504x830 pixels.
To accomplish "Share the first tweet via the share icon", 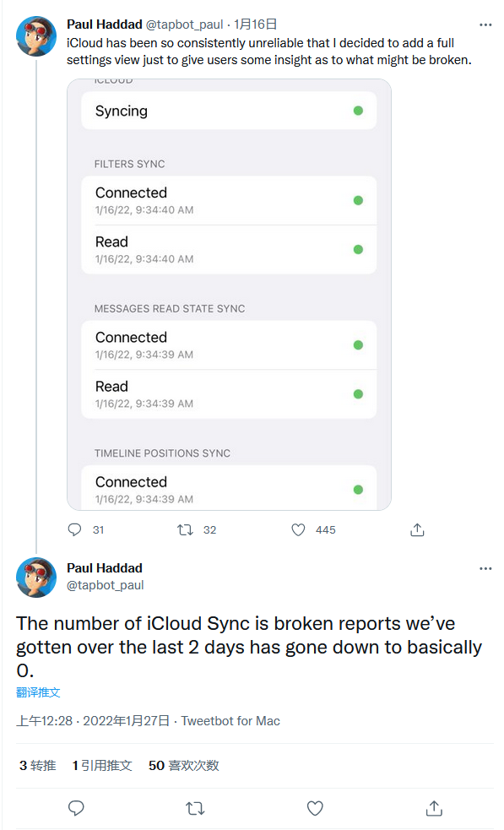I will (x=417, y=529).
